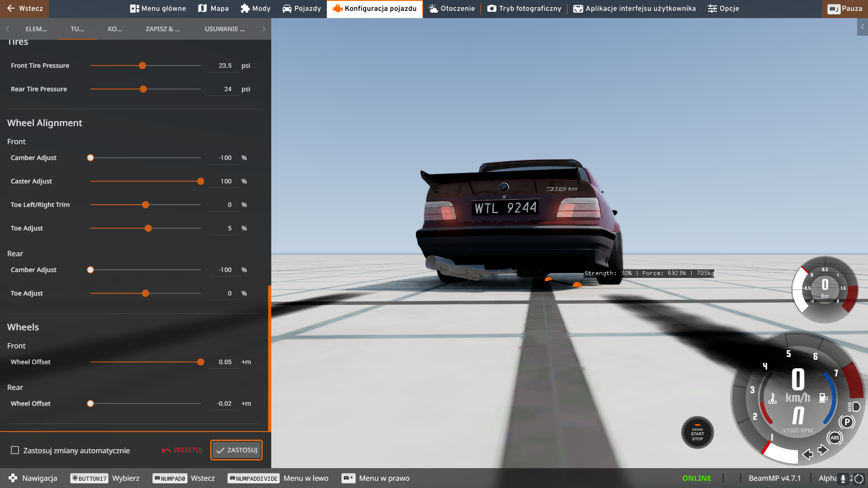868x488 pixels.
Task: Click Rear Tire Pressure value 24 field
Action: (224, 89)
